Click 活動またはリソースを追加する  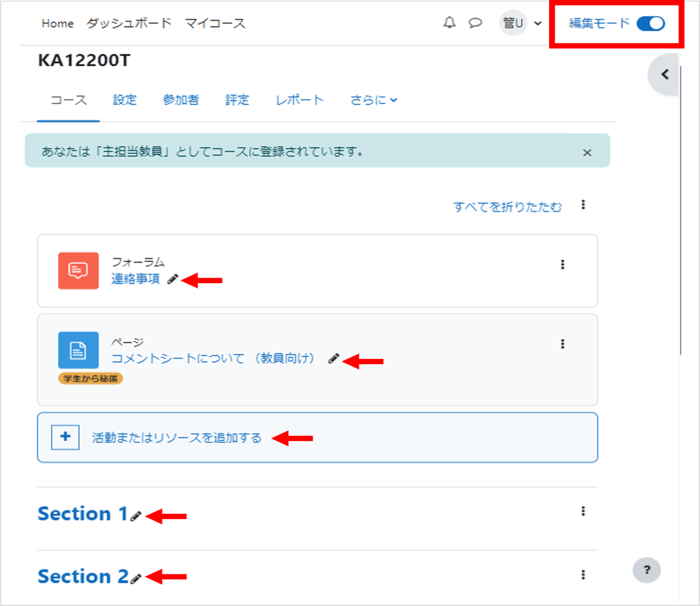(x=177, y=438)
